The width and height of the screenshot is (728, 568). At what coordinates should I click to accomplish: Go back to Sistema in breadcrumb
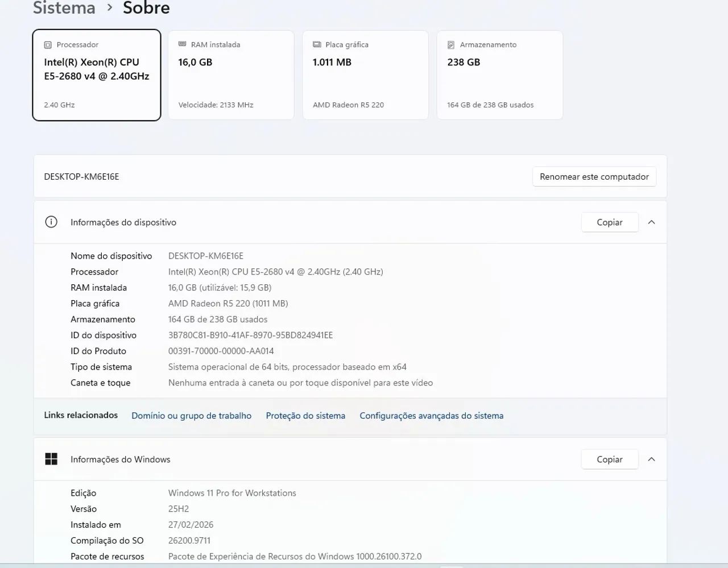64,8
